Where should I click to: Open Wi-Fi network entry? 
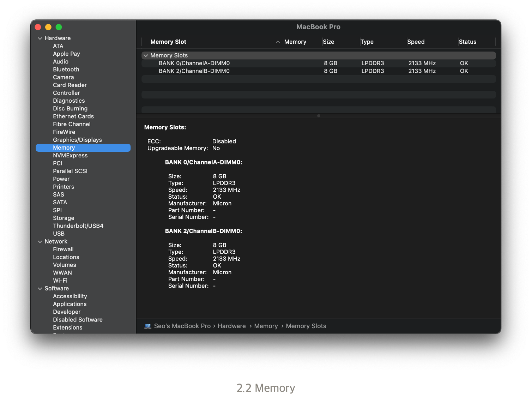tap(60, 281)
